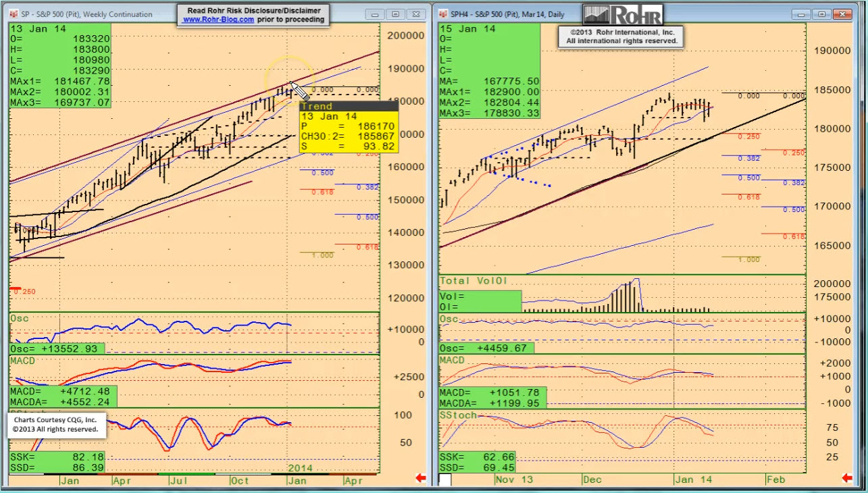The width and height of the screenshot is (868, 493).
Task: Click red arrow at weekly chart bottom right
Action: coord(420,479)
